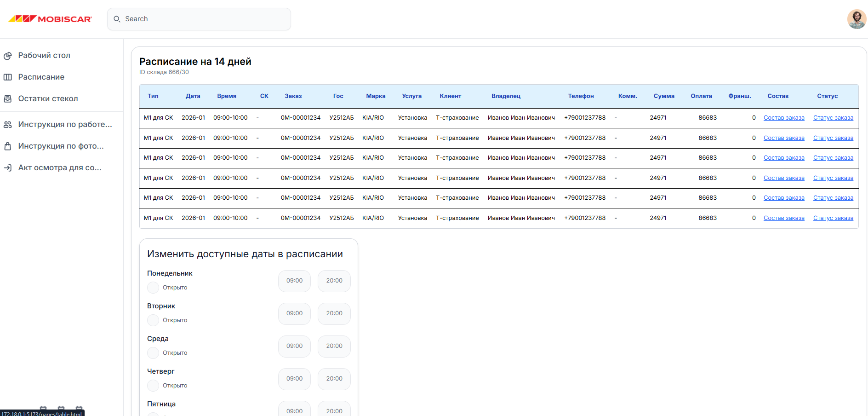Click the Остатки стекол sidebar icon
The image size is (868, 416).
point(8,99)
